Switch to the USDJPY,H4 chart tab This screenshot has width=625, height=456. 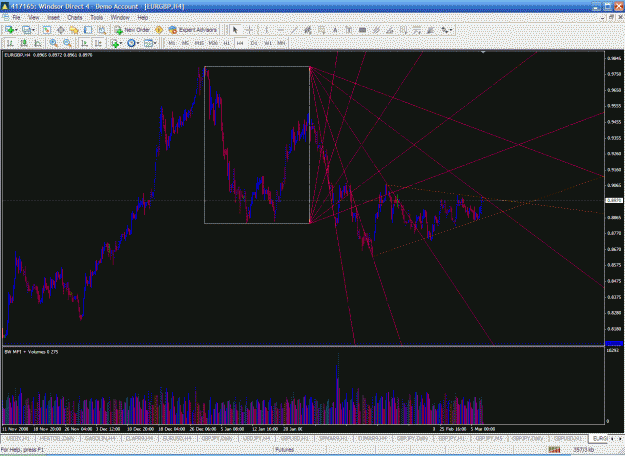point(256,438)
